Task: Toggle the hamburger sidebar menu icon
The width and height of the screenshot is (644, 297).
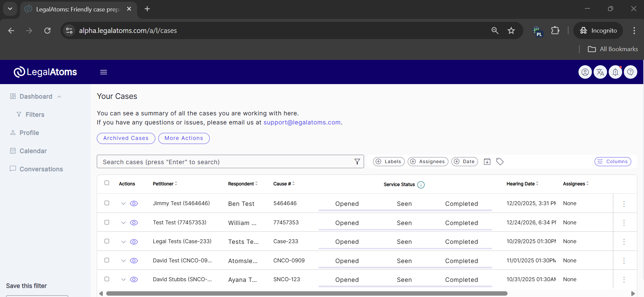Action: (x=104, y=72)
